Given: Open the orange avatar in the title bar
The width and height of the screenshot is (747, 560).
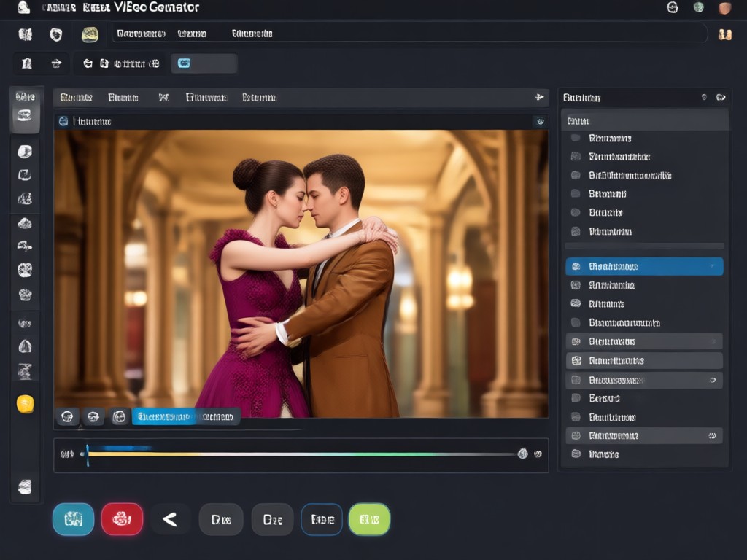Looking at the screenshot, I should click(724, 7).
